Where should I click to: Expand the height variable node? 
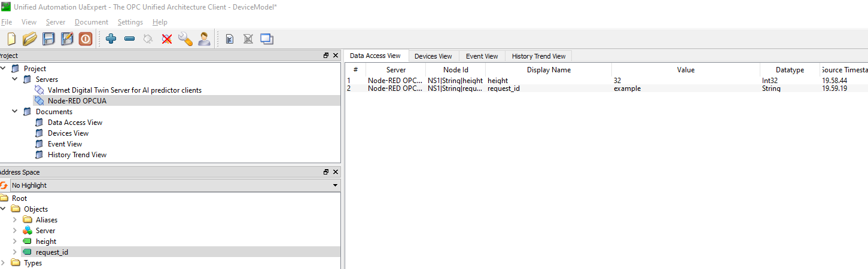click(15, 242)
